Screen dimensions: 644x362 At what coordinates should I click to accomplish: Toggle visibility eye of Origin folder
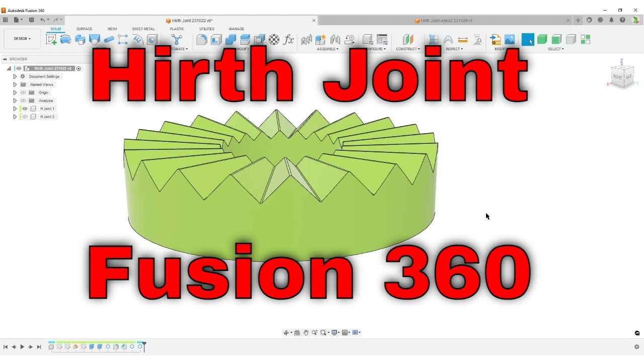[23, 93]
